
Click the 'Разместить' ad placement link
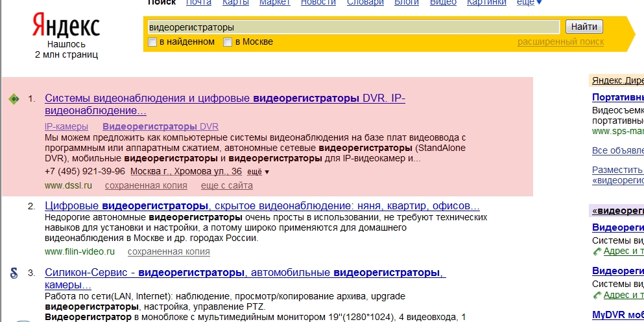pyautogui.click(x=618, y=169)
